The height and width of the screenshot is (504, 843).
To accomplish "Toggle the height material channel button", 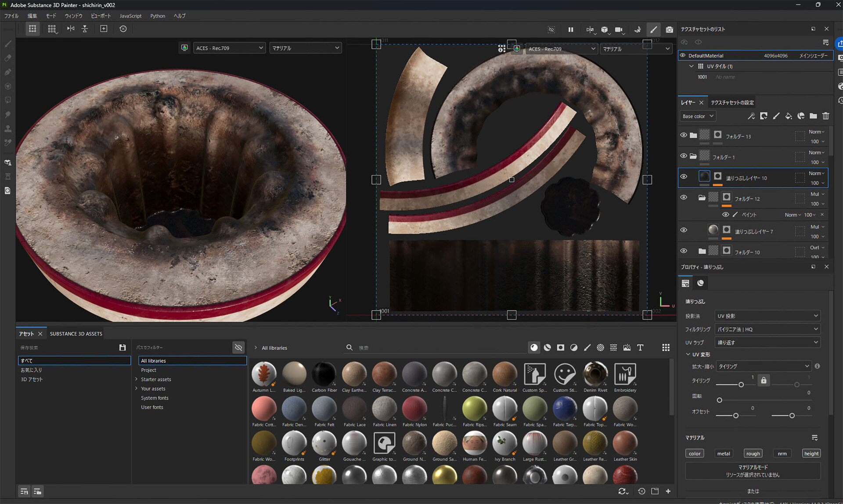I will [811, 454].
